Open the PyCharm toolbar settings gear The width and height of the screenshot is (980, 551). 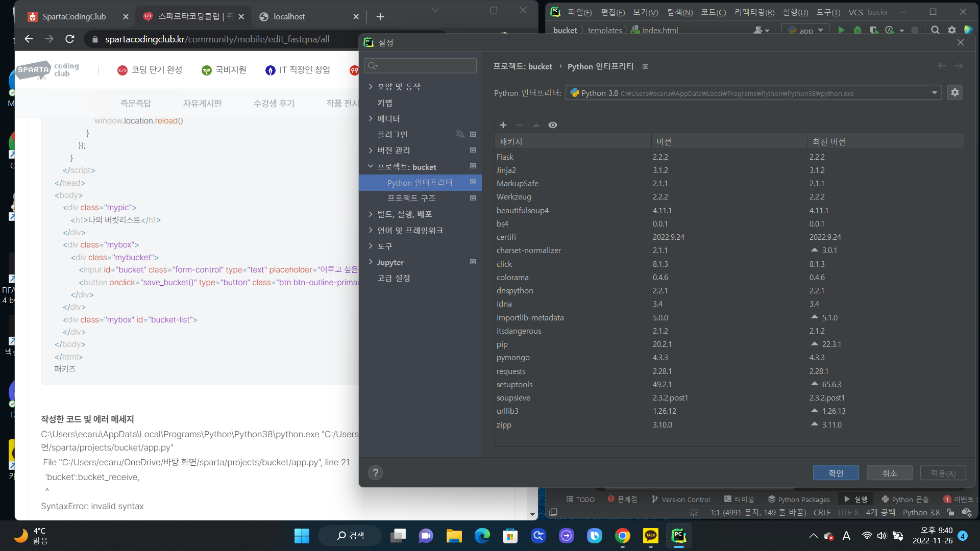tap(952, 30)
